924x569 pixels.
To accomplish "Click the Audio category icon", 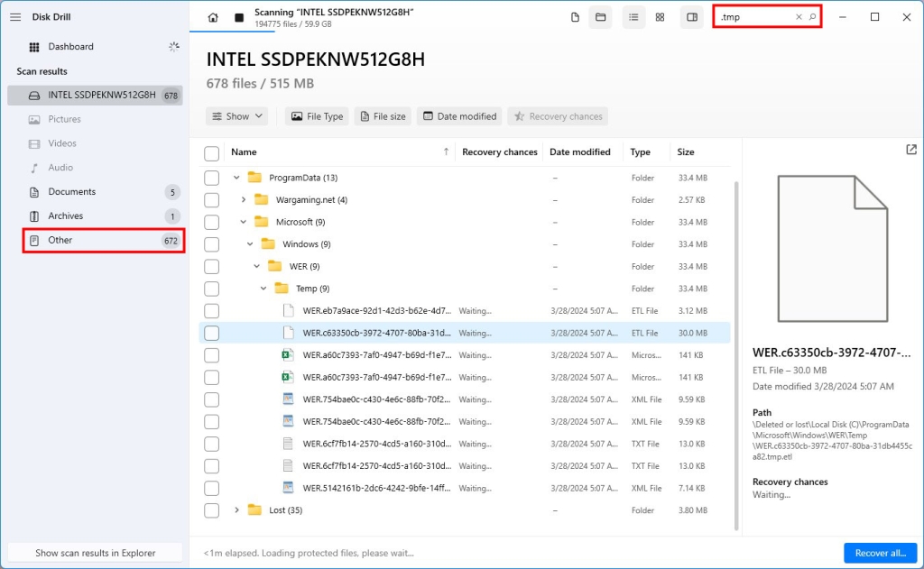I will point(32,167).
